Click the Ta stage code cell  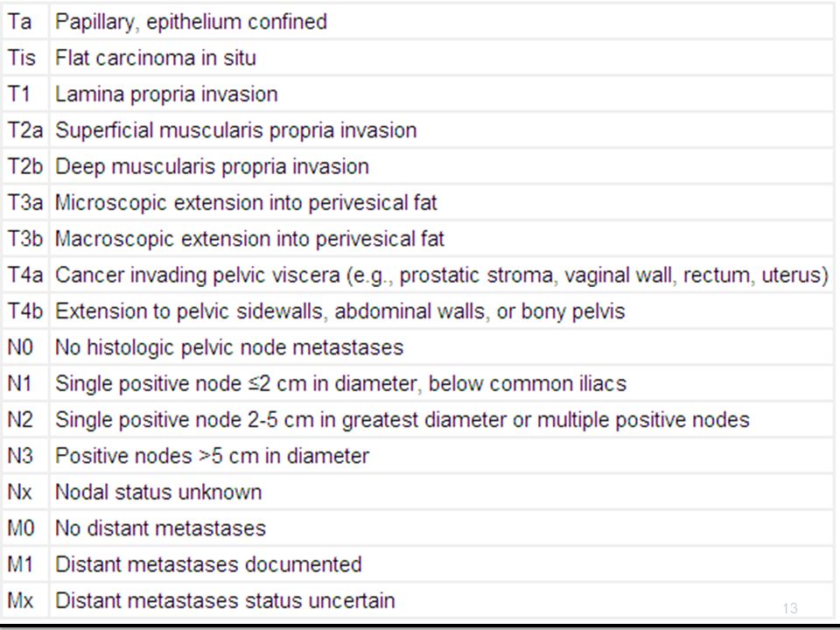click(24, 22)
